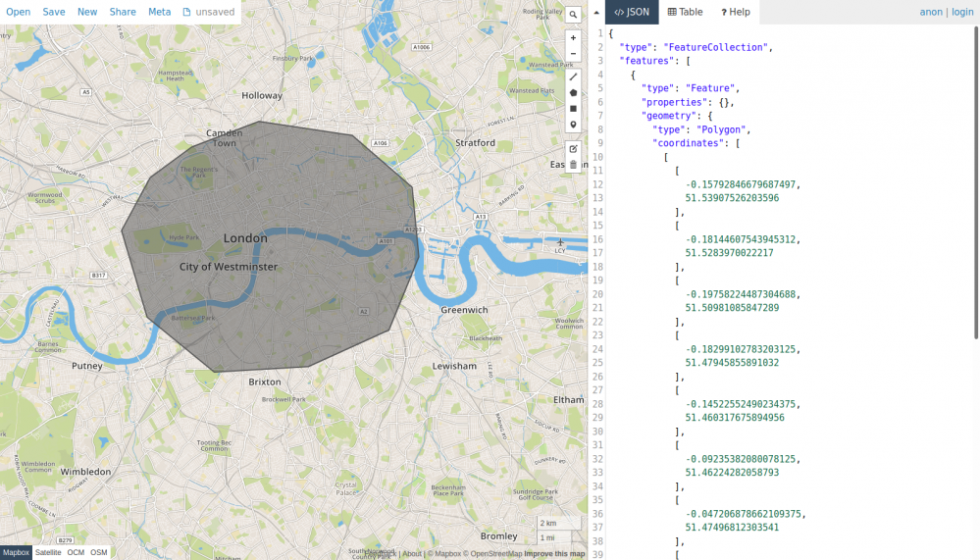Click coordinate value 51.50981085847289
The width and height of the screenshot is (980, 560).
tap(732, 309)
